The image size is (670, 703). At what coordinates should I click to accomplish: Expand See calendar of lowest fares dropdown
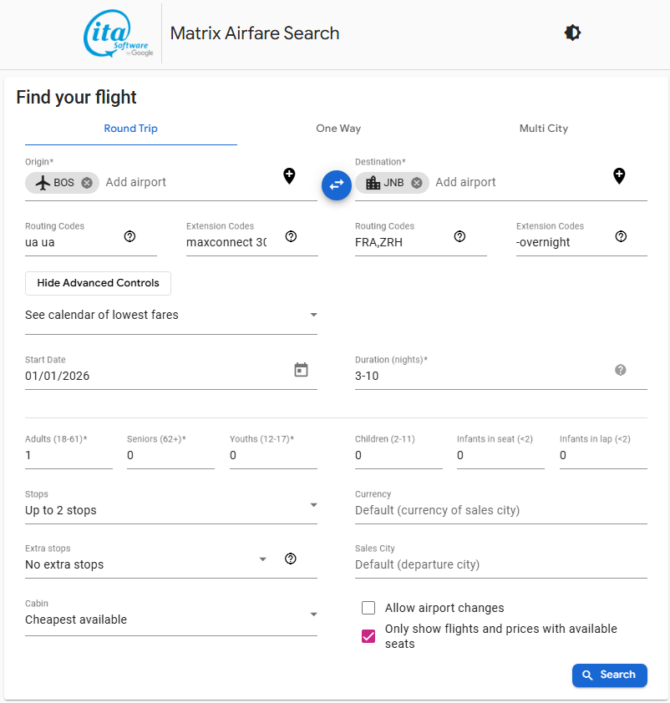pyautogui.click(x=171, y=315)
